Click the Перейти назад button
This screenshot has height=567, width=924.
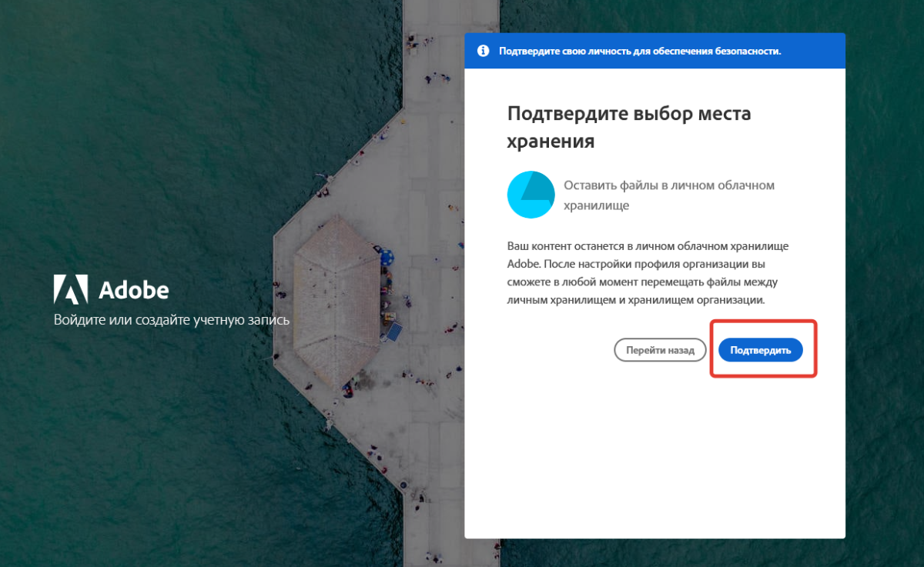pyautogui.click(x=660, y=350)
